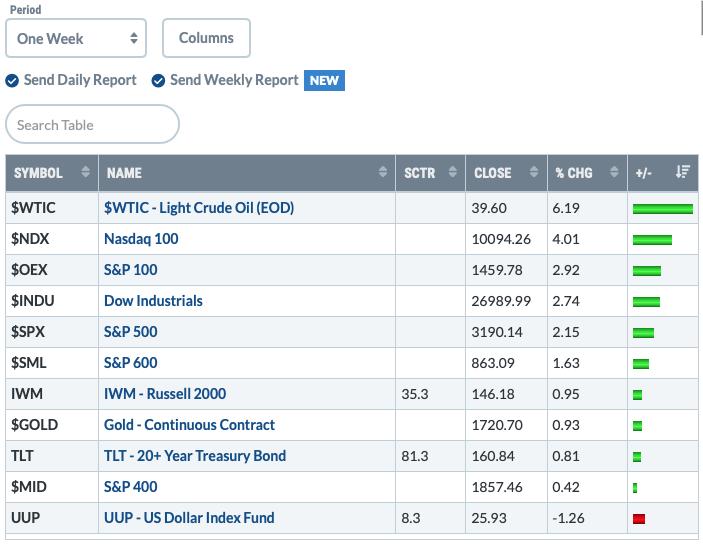Sort table by NAME column arrows

pos(382,172)
